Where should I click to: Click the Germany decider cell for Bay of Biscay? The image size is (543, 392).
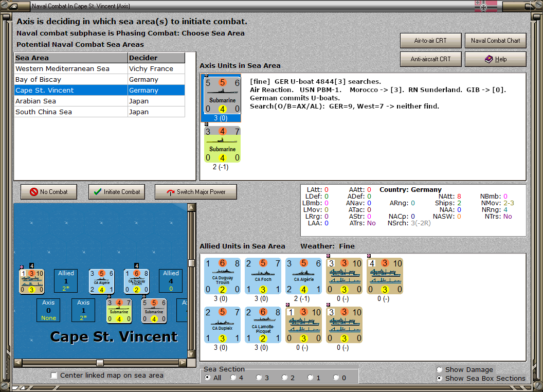(156, 79)
